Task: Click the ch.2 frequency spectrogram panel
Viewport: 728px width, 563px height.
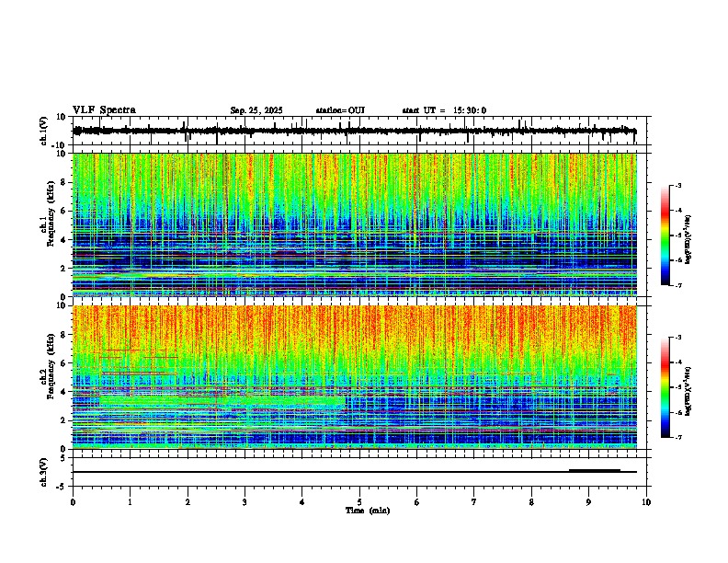Action: [355, 377]
